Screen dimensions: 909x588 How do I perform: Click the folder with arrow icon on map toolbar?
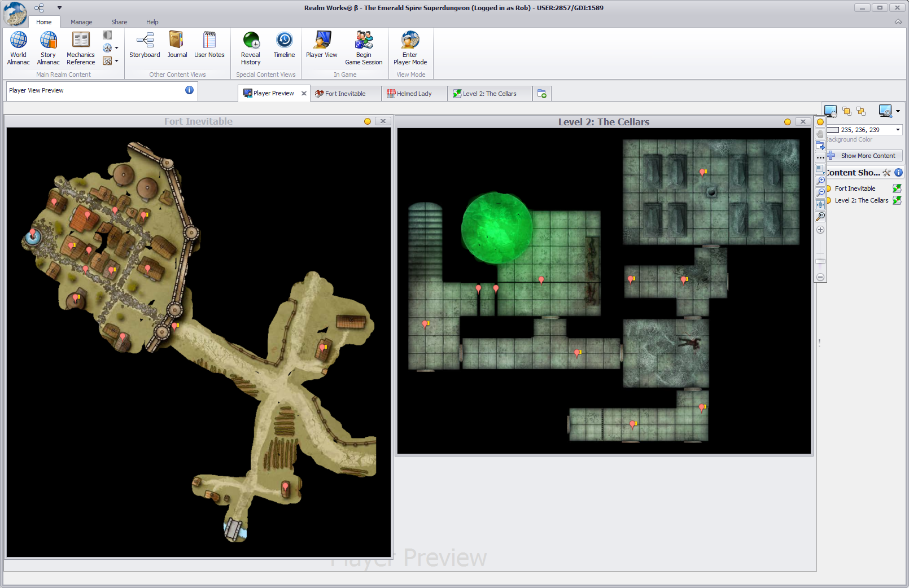coord(820,146)
